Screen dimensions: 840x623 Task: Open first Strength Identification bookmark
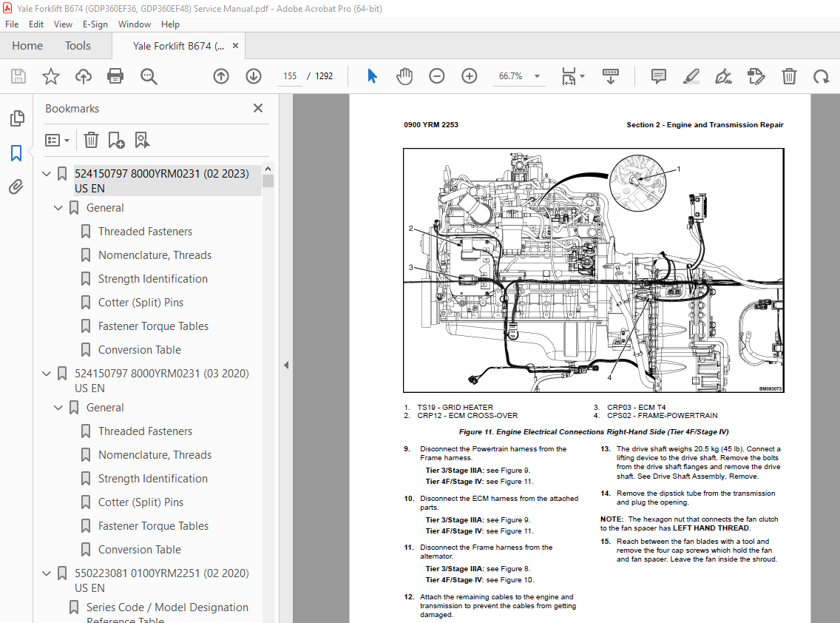coord(152,279)
